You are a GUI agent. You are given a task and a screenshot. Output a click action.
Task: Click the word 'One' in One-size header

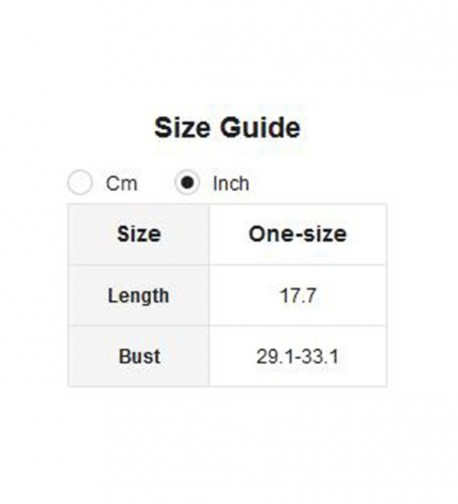[x=268, y=234]
